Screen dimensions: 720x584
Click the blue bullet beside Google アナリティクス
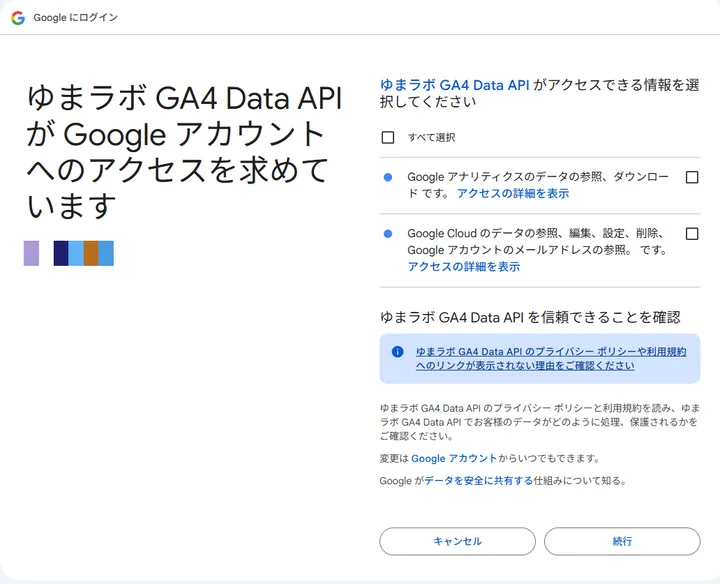388,177
